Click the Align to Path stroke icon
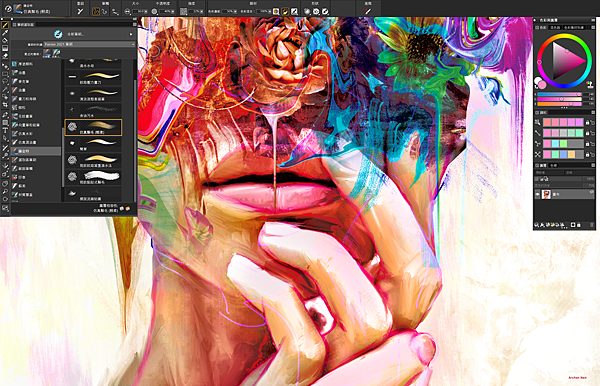600x386 pixels. click(x=115, y=11)
